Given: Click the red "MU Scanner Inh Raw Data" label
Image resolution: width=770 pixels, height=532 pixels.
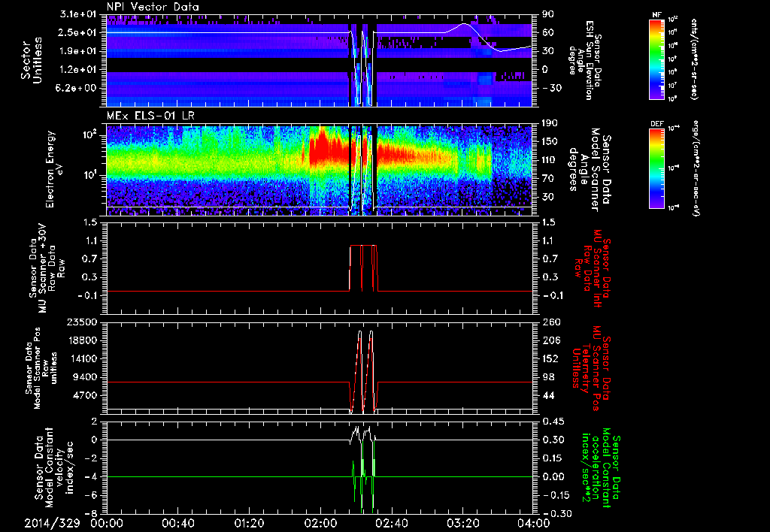Looking at the screenshot, I should 592,268.
